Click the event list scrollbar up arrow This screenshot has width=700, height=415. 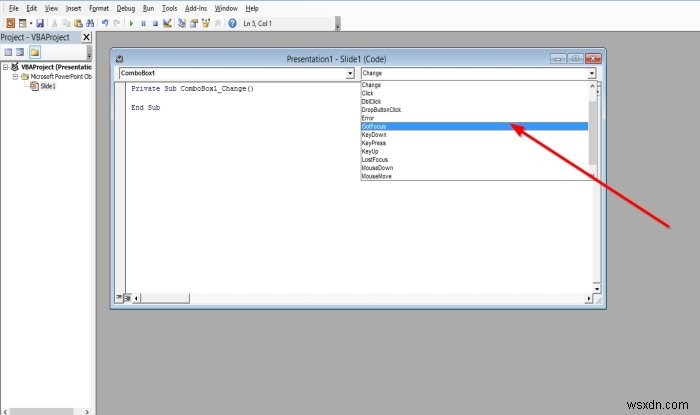tap(592, 86)
